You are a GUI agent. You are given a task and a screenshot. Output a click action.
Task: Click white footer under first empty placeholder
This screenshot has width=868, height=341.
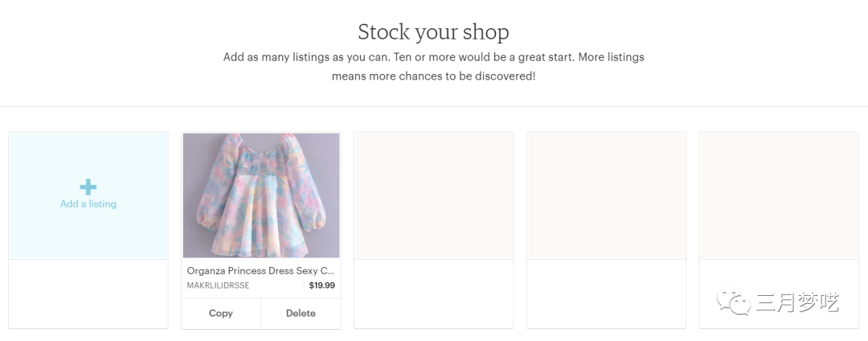tap(434, 294)
